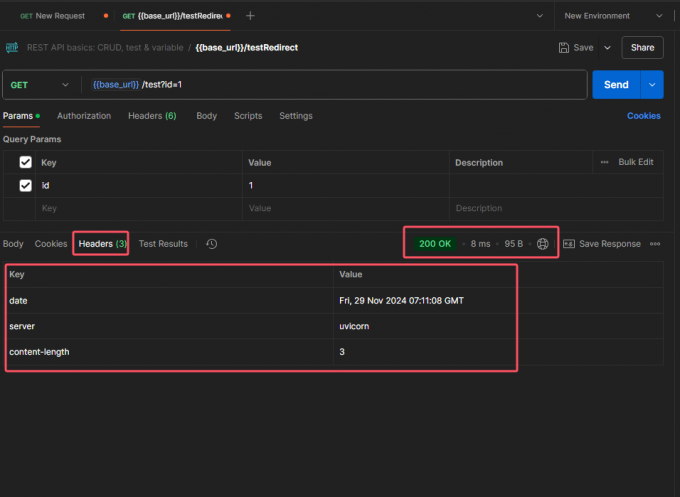This screenshot has width=680, height=497.
Task: Open the Test Results tab
Action: (x=163, y=244)
